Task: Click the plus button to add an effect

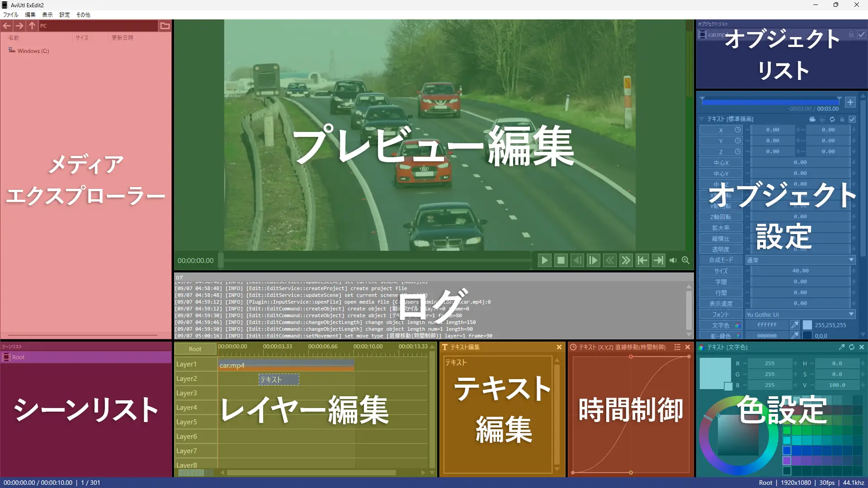Action: click(850, 102)
